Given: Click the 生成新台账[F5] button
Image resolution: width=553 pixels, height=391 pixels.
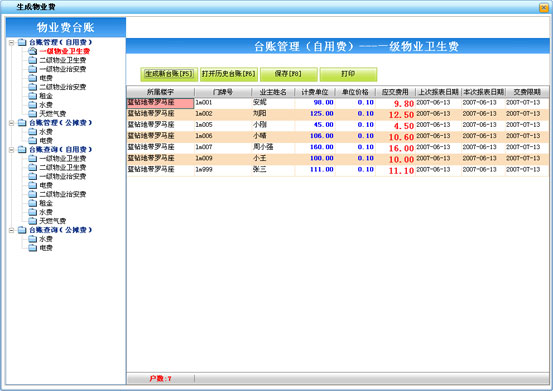Looking at the screenshot, I should click(169, 74).
